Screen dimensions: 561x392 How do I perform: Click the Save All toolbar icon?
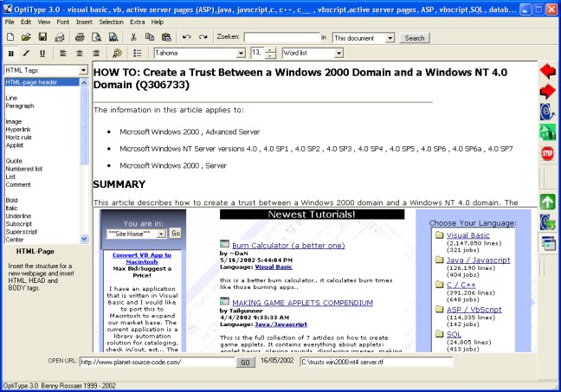click(x=60, y=37)
